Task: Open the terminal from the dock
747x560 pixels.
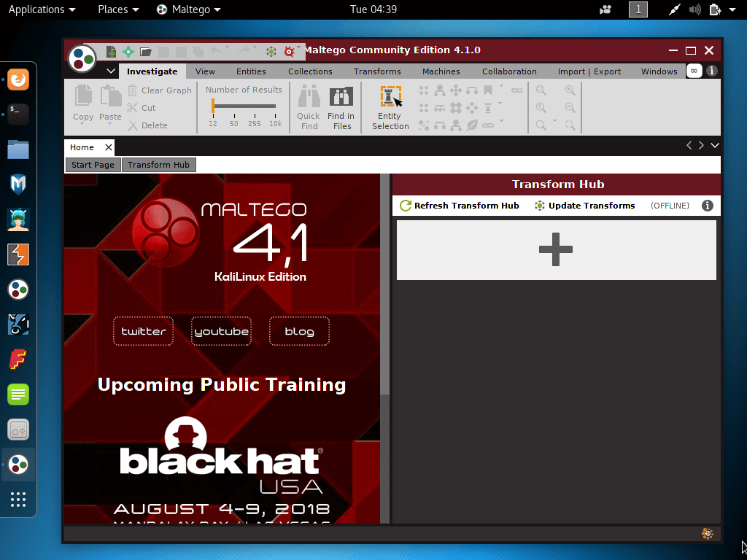Action: (18, 114)
